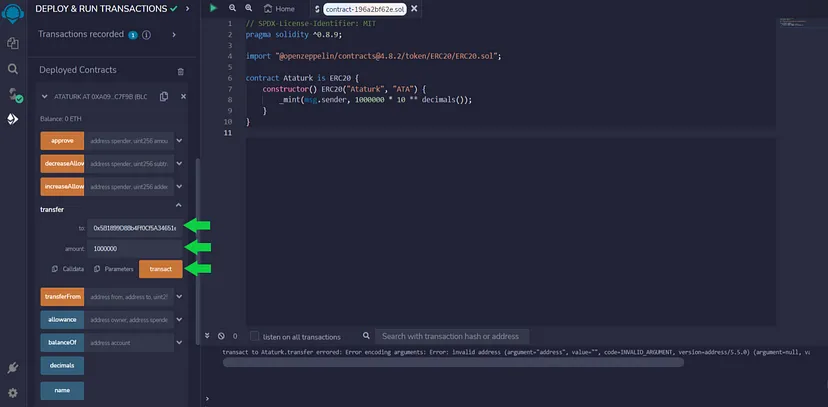The height and width of the screenshot is (407, 828).
Task: Open the File Explorer sidebar icon
Action: [x=13, y=44]
